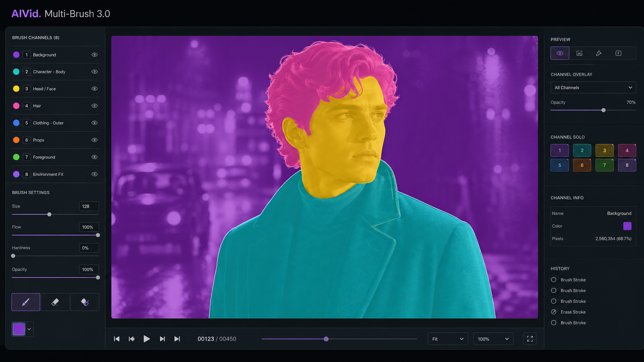Hide the Background channel
The height and width of the screenshot is (362, 644).
(x=94, y=55)
